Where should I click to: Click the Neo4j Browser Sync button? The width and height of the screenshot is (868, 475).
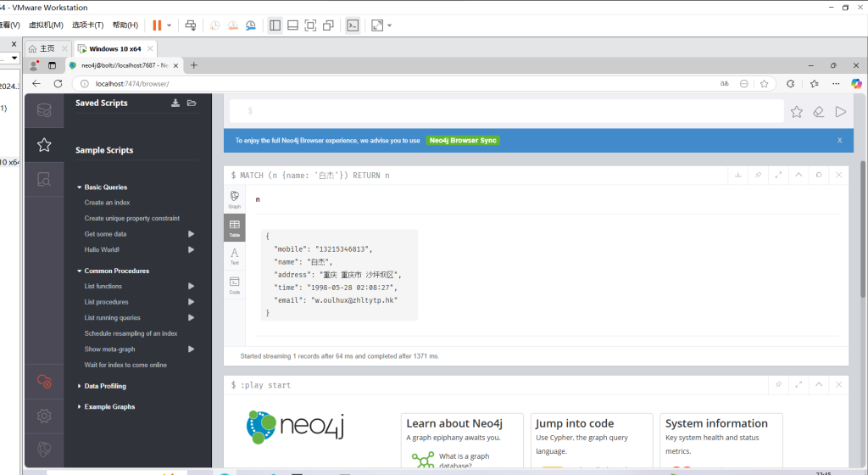(x=463, y=140)
